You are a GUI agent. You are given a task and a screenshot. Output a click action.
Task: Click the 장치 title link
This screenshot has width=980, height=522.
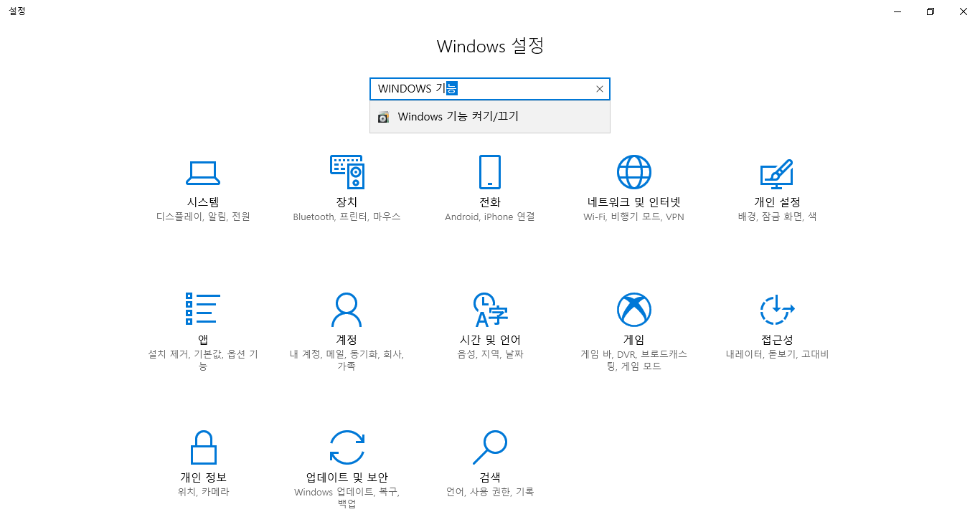(x=347, y=202)
